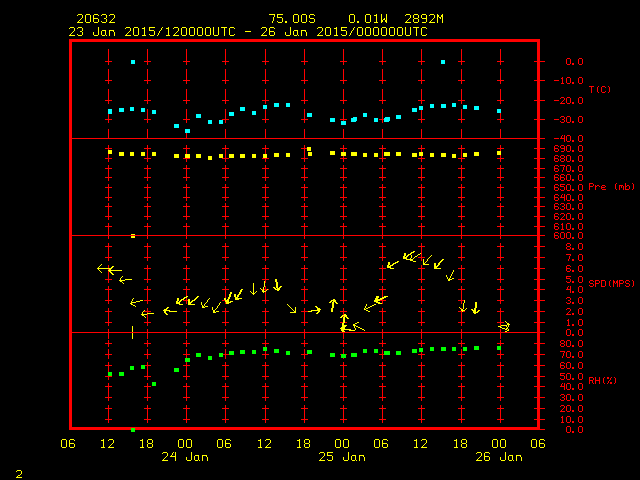Screen dimensions: 640x480
Task: Click the 7.0 wind speed tick label
Action: [574, 258]
